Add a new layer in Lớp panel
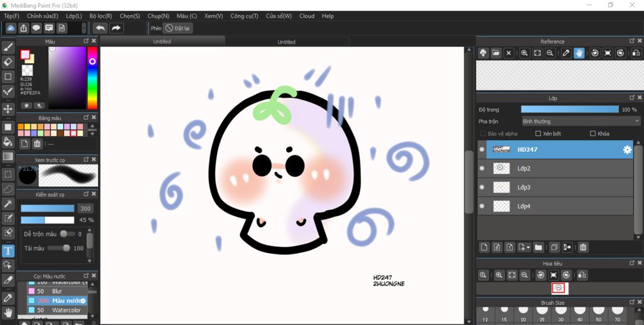 484,248
